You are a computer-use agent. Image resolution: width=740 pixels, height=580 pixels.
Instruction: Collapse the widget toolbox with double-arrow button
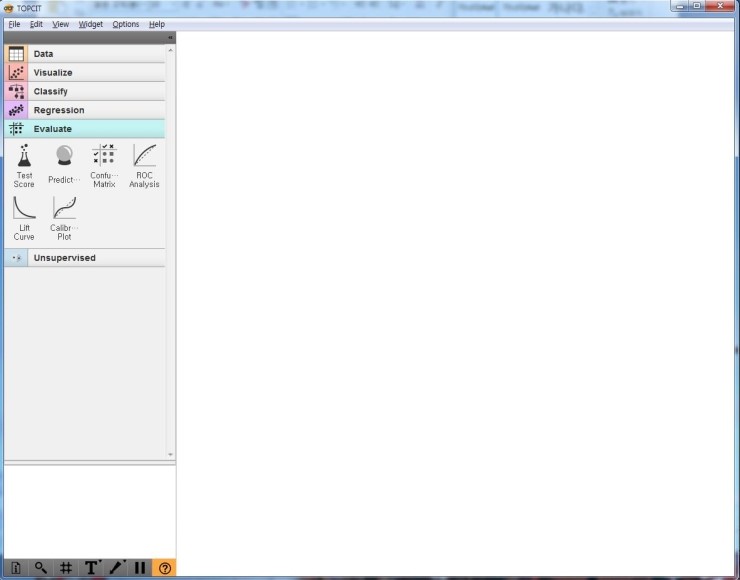click(x=170, y=37)
